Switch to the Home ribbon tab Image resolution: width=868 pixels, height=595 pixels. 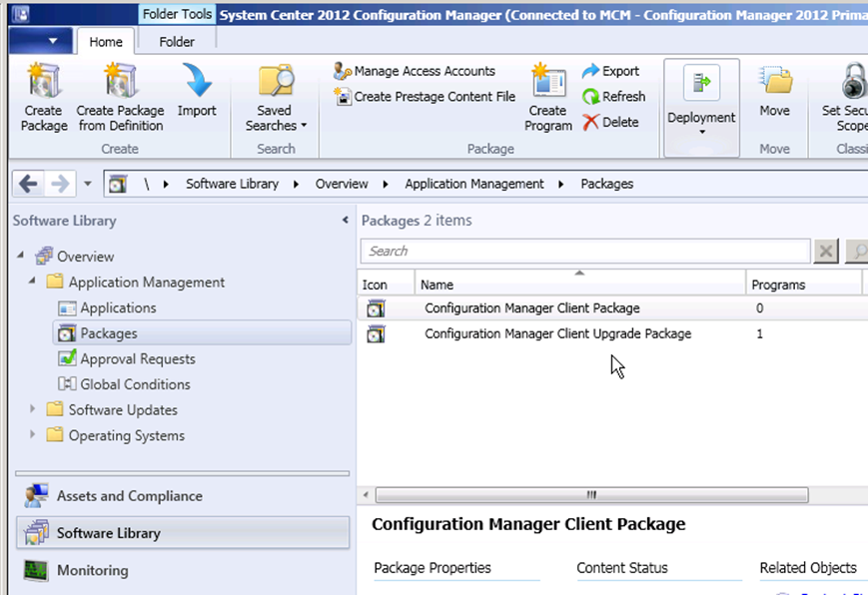click(x=106, y=42)
